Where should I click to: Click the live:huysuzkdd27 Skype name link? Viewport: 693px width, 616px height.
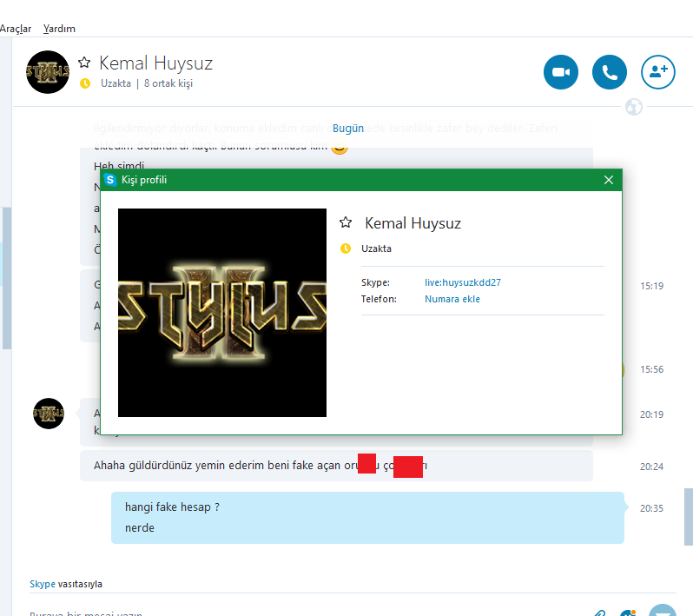click(x=463, y=282)
